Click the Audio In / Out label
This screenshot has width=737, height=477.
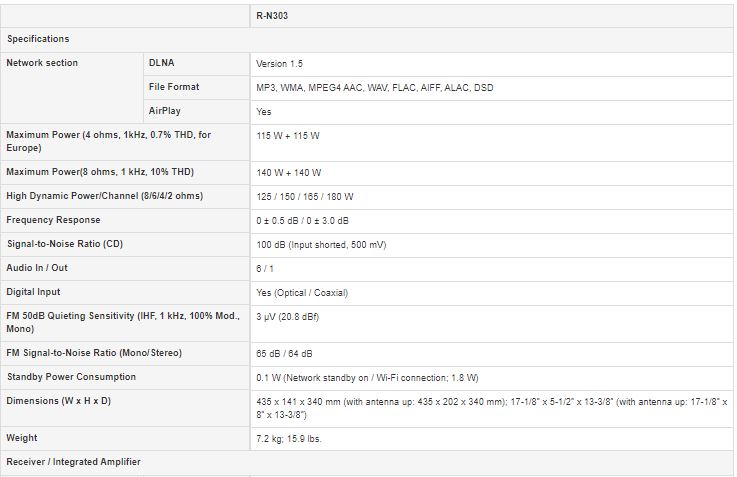click(x=37, y=268)
